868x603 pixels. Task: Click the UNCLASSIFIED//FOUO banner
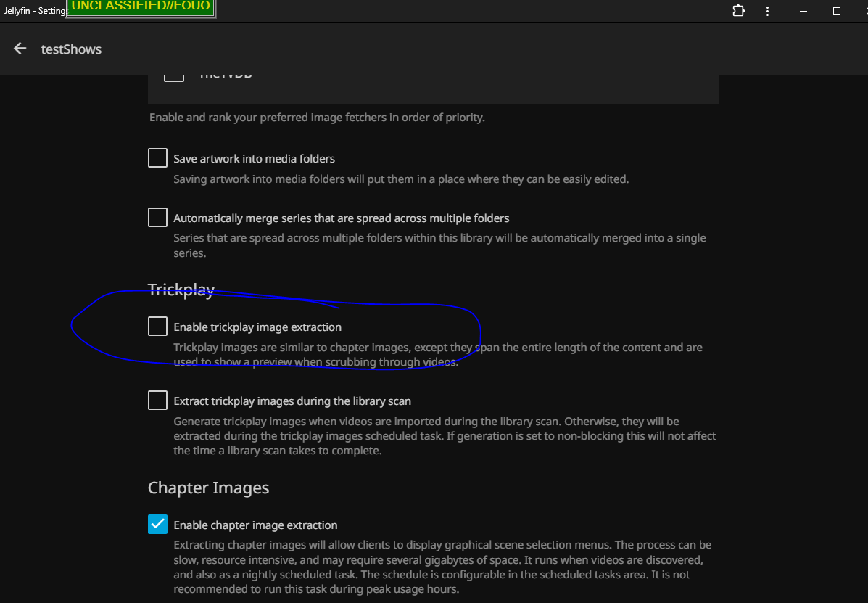(141, 7)
